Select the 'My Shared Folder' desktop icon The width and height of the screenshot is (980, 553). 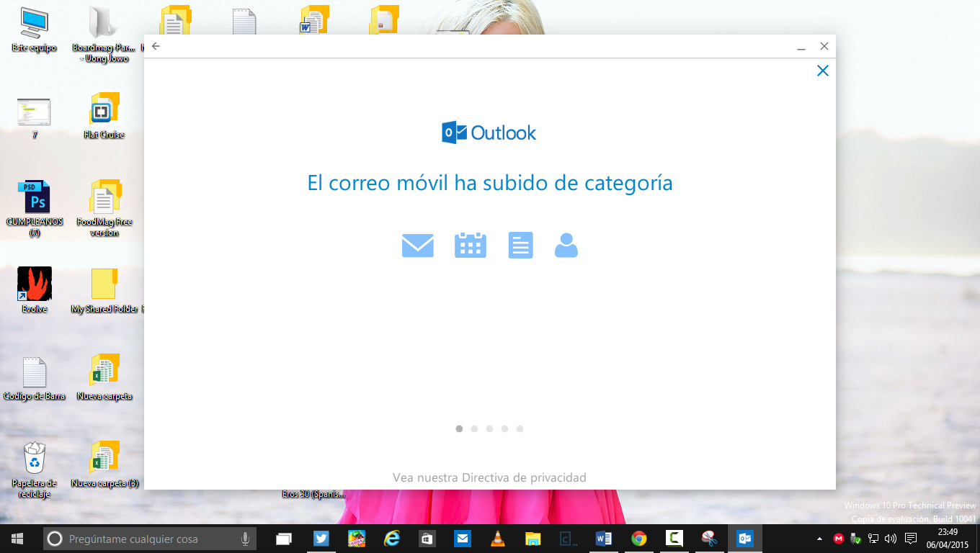tap(104, 291)
